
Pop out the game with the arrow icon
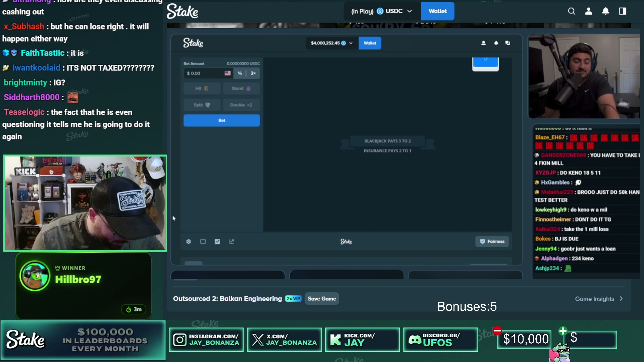pos(232,241)
